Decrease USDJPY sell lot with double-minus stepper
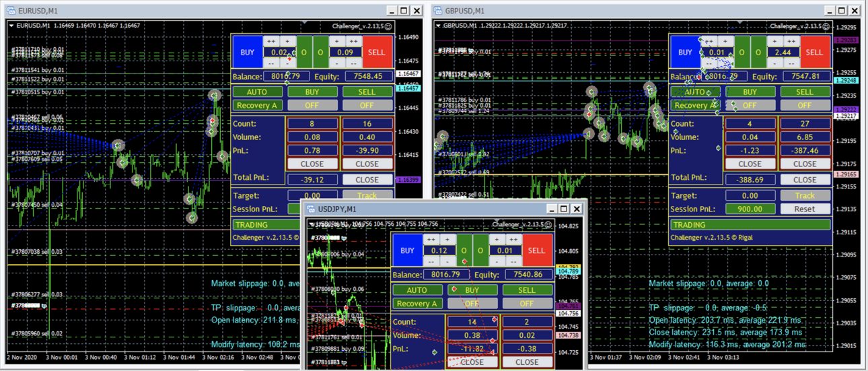Screen dimensions: 868x371 pyautogui.click(x=513, y=261)
